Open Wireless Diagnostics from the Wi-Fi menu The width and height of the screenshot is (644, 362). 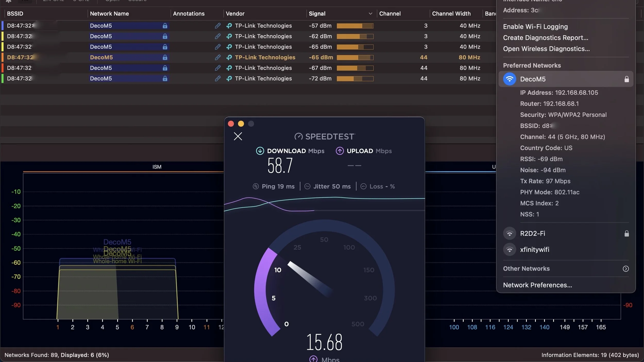[546, 49]
